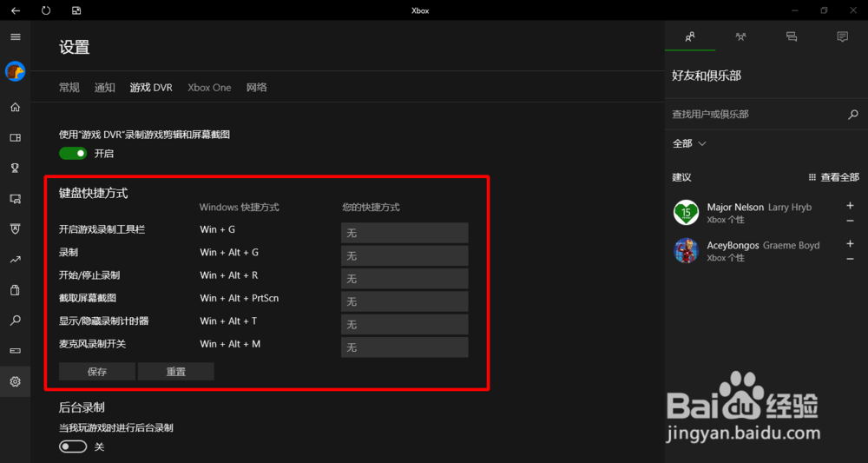The height and width of the screenshot is (463, 868).
Task: Switch to the 常规 tab
Action: coord(69,88)
